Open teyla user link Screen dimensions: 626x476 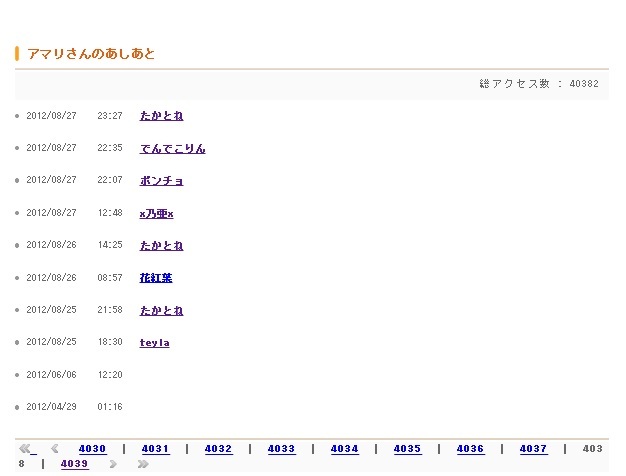click(x=154, y=343)
